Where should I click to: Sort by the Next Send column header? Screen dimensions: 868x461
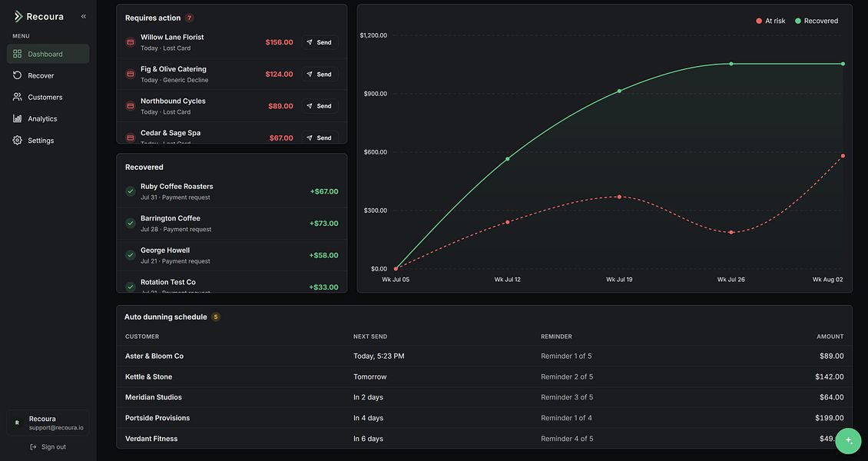coord(370,337)
